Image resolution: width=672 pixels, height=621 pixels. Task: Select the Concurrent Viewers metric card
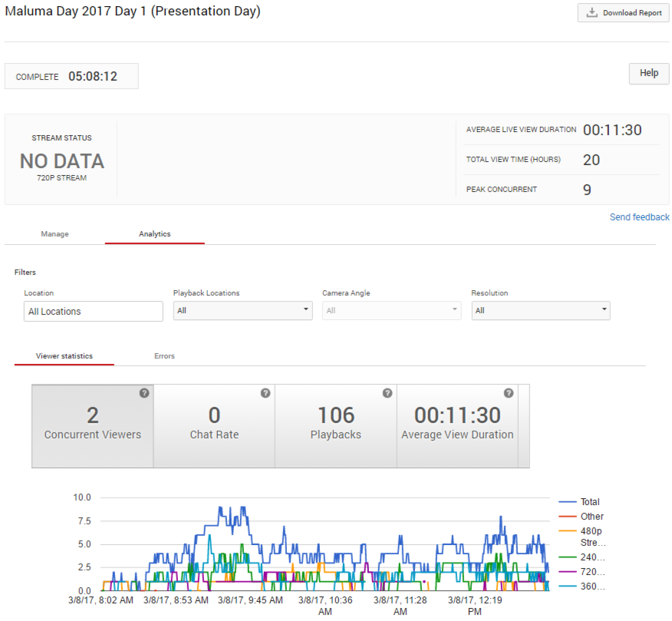93,426
